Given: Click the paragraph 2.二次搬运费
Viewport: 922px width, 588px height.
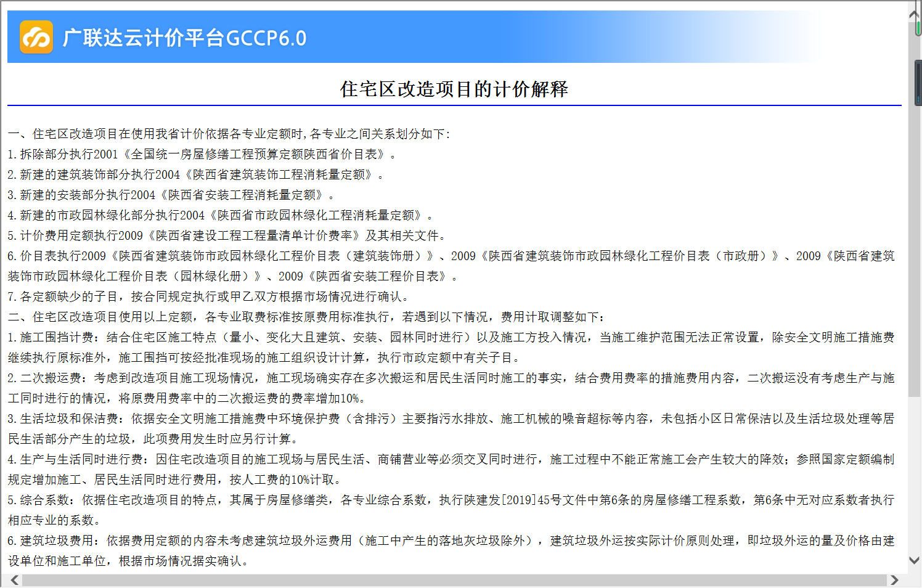Looking at the screenshot, I should click(x=451, y=388).
